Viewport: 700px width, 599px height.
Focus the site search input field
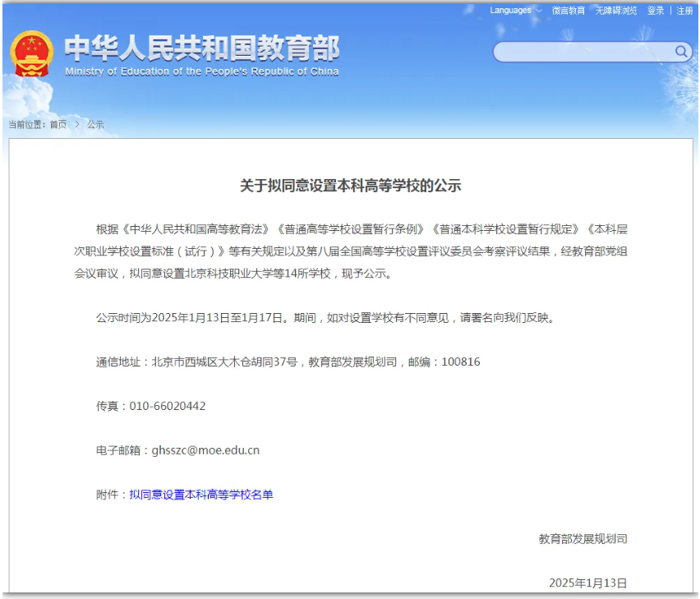click(584, 52)
